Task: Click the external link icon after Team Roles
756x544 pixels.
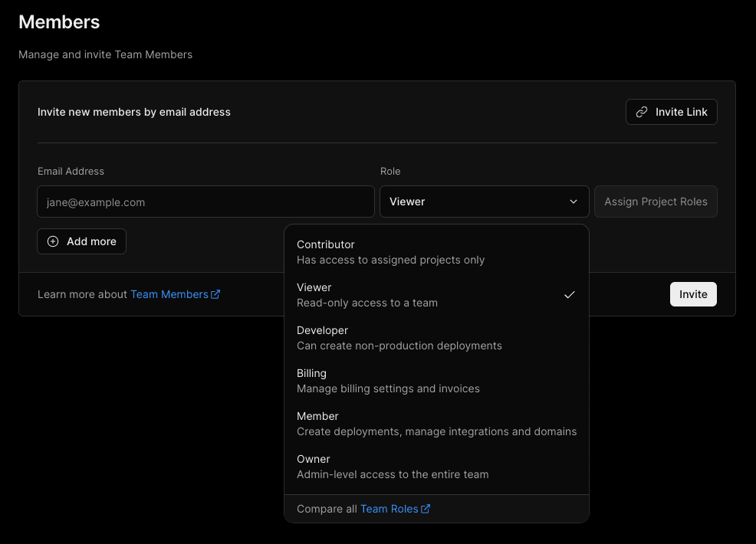Action: (426, 509)
